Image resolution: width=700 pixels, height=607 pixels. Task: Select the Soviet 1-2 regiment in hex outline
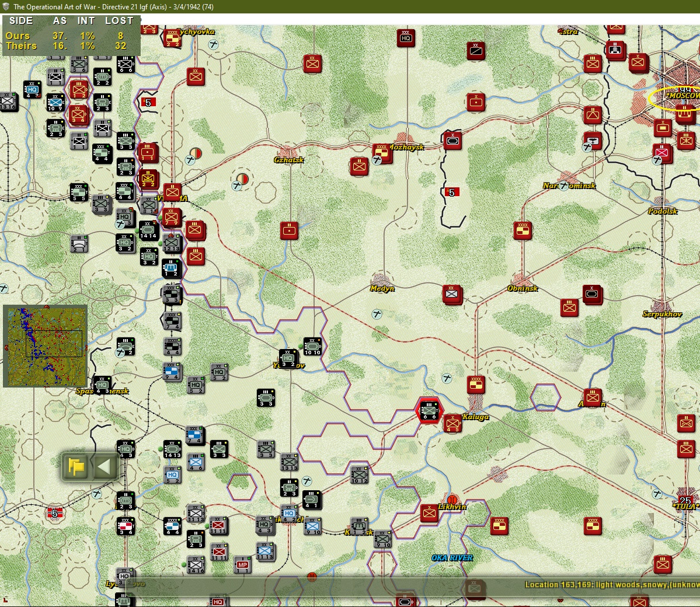[79, 89]
